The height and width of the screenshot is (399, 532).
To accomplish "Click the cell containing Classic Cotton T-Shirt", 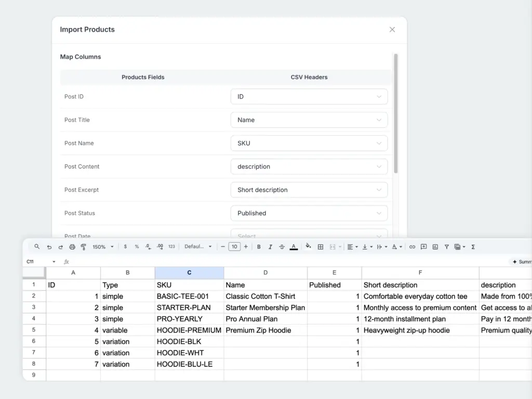I will (x=265, y=296).
